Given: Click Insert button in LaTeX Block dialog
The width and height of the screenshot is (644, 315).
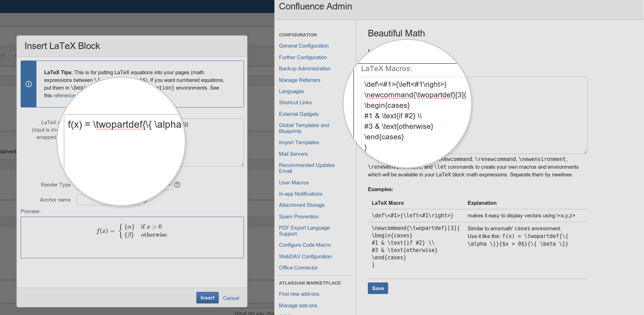Looking at the screenshot, I should [208, 298].
